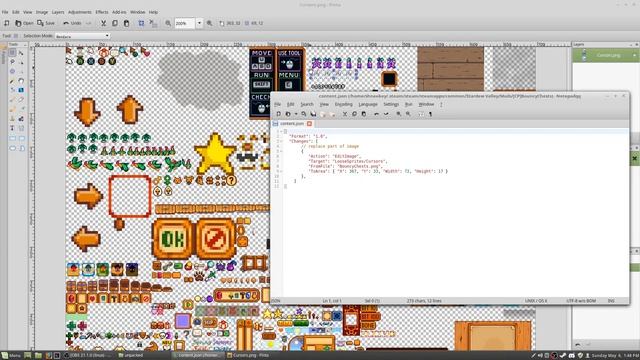Select the Rectangle shape tool in Pinta
This screenshot has width=640, height=360.
(12, 138)
